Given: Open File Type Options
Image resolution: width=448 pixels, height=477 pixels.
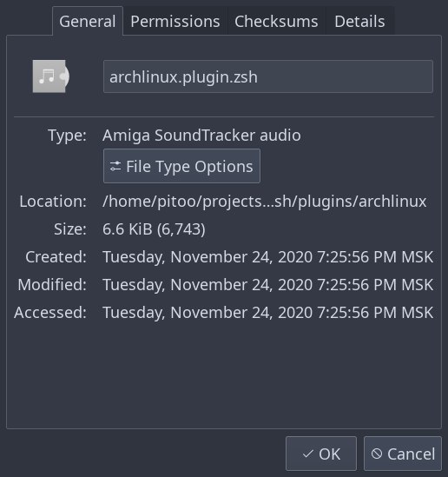Looking at the screenshot, I should pos(181,166).
